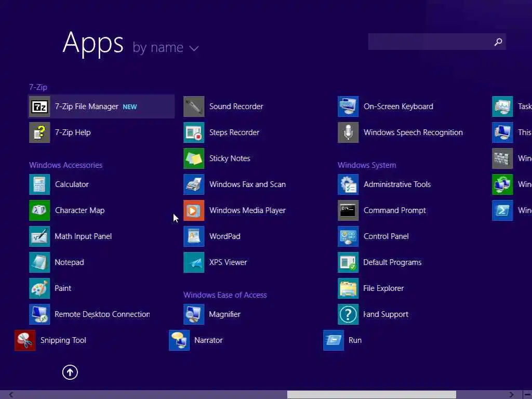Open the WordPad icon
Screen dimensions: 532x399
click(x=194, y=236)
